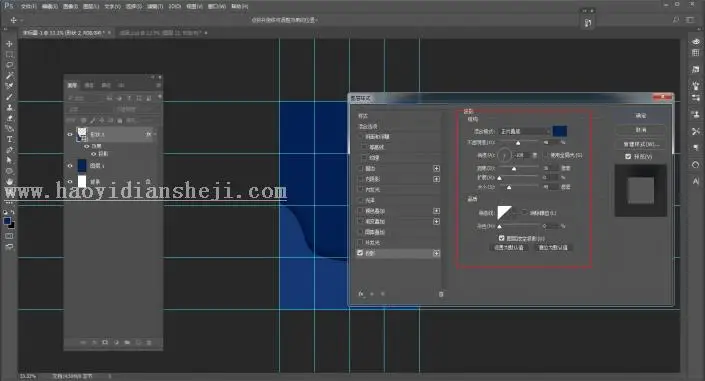Image resolution: width=705 pixels, height=381 pixels.
Task: Toggle the Effects eye under shape layer
Action: point(86,146)
